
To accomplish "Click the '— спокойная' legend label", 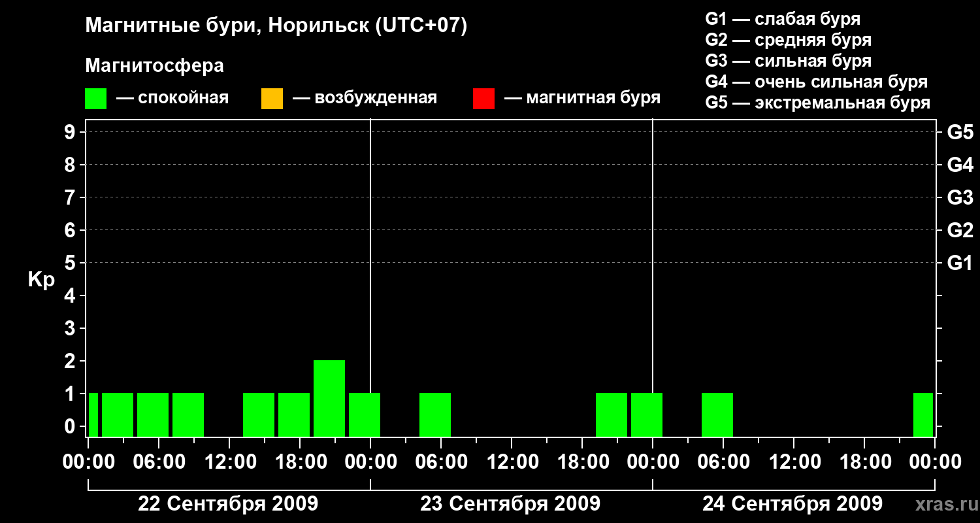I will (x=172, y=99).
